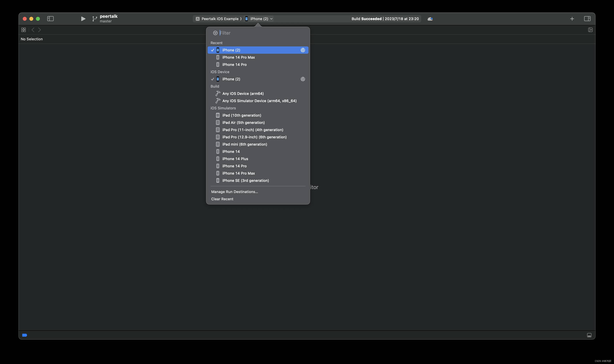The width and height of the screenshot is (614, 364).
Task: Close the Xcode window with the red button
Action: pos(25,19)
